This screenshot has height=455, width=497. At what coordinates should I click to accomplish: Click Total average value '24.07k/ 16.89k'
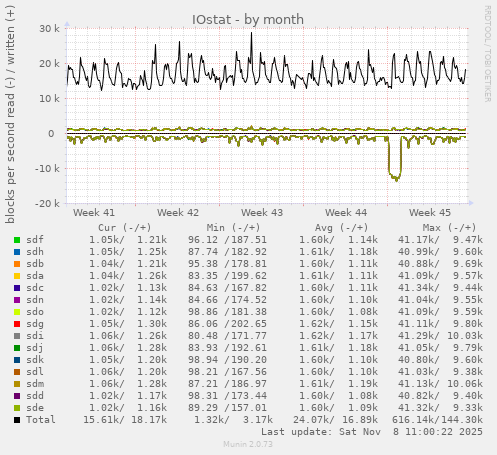coord(336,420)
